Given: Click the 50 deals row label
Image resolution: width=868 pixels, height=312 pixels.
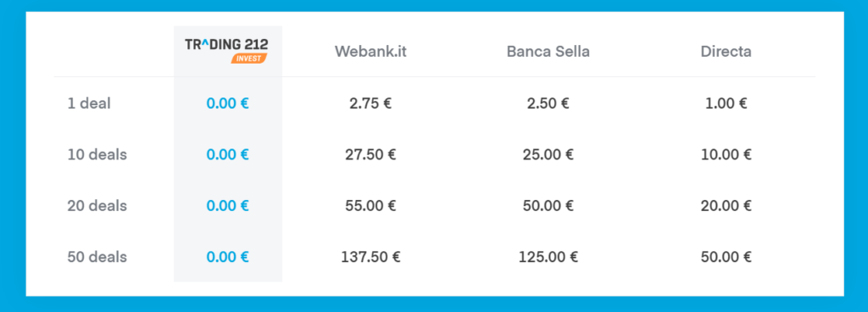Looking at the screenshot, I should tap(97, 257).
